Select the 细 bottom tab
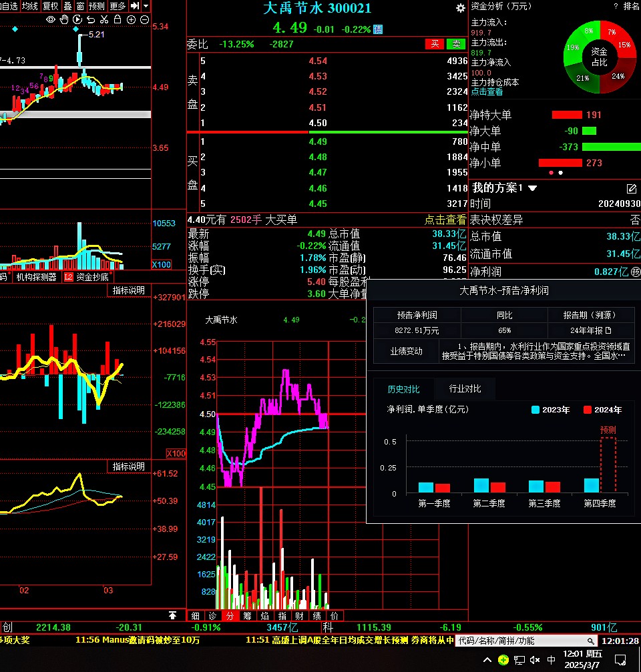The image size is (641, 672). click(196, 616)
